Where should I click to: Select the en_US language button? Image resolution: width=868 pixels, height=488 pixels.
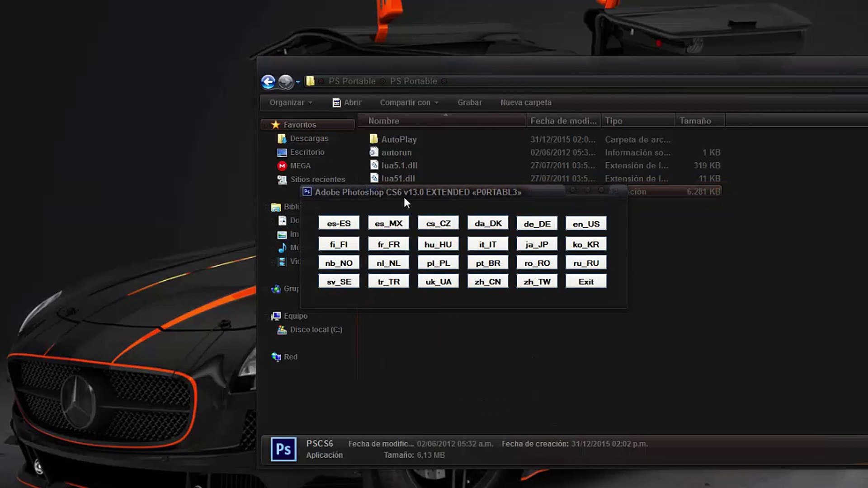(x=586, y=224)
